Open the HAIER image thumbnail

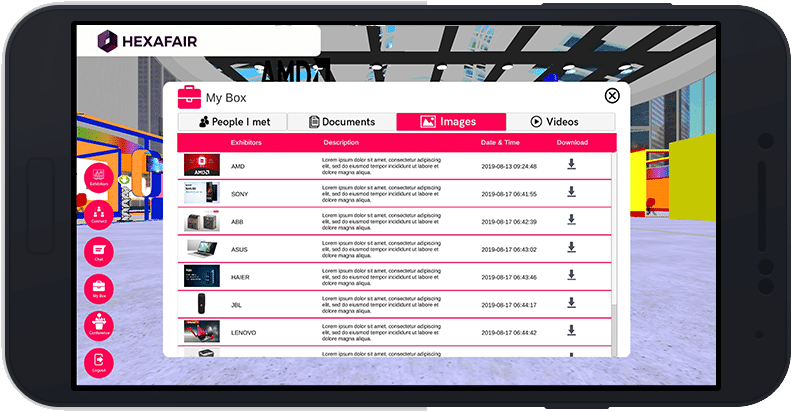pos(202,276)
